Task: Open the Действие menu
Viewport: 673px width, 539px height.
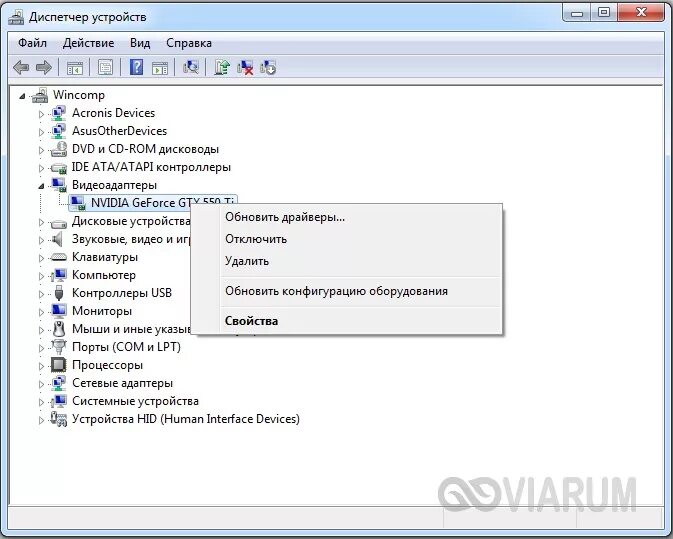Action: click(x=88, y=43)
